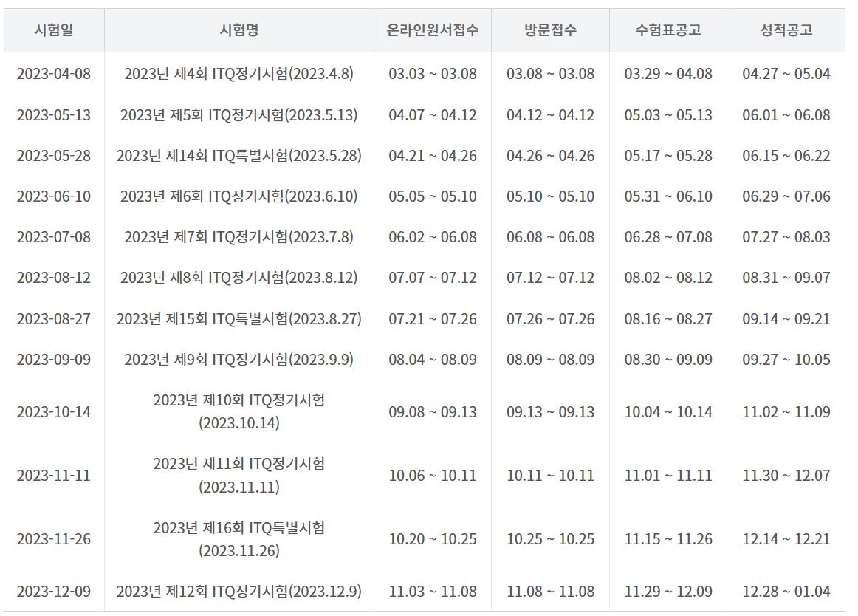The height and width of the screenshot is (616, 858).
Task: Click score announcement 09.14 ~ 09.21
Action: click(786, 318)
